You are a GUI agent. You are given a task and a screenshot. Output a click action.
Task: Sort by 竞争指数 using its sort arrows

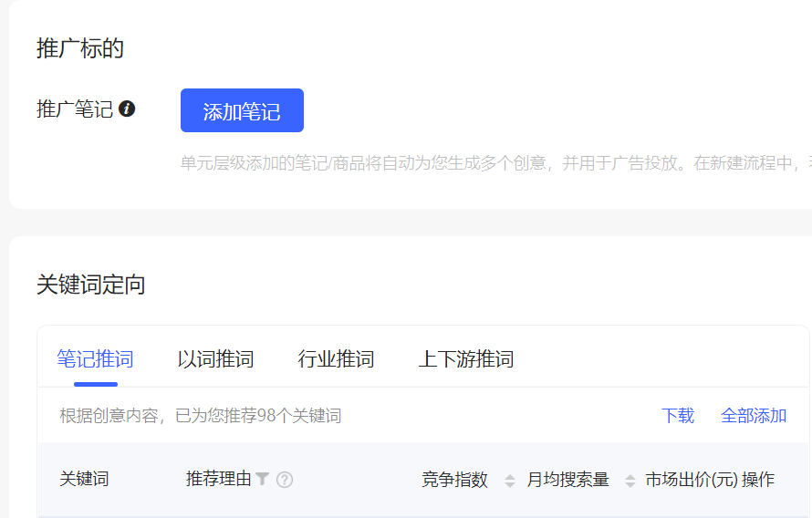(510, 481)
